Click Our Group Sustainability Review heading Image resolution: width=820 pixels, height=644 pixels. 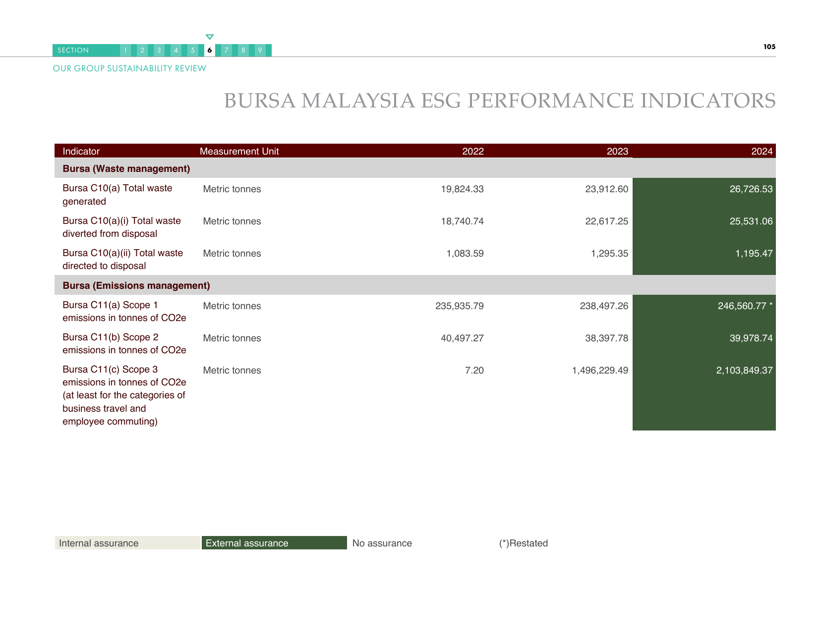coord(129,68)
